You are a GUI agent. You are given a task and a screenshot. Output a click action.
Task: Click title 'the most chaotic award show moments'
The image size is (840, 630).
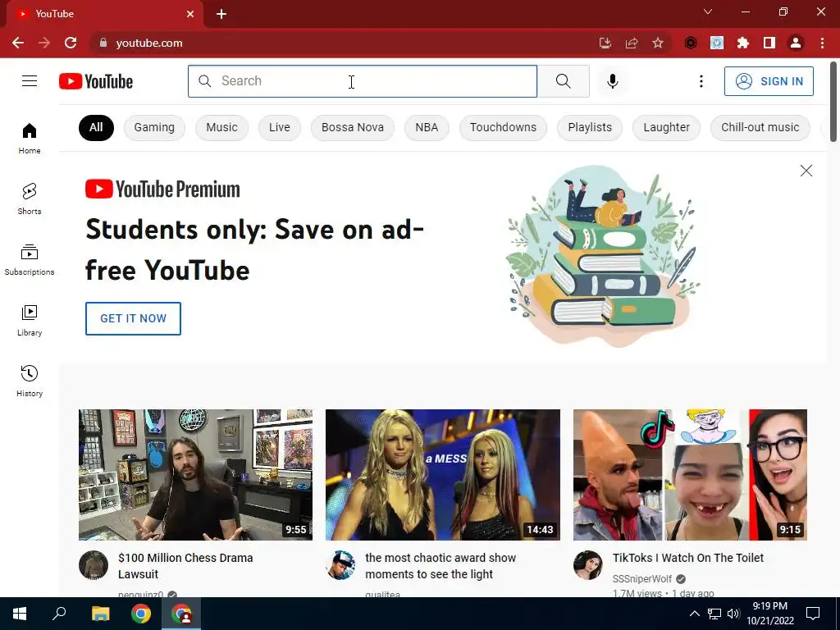441,566
